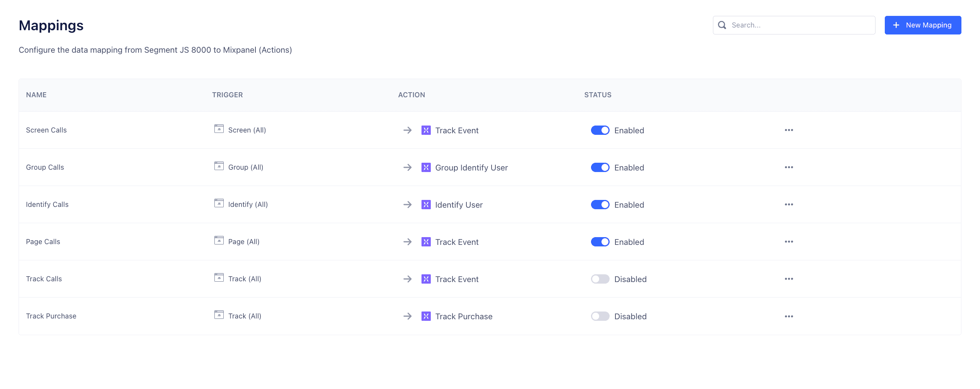Toggle the Page Calls status switch off
980x389 pixels.
600,241
